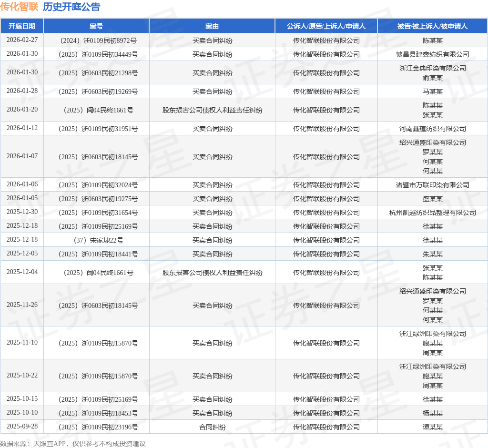
Task: Click the date 2025-10-15
Action: tap(22, 399)
